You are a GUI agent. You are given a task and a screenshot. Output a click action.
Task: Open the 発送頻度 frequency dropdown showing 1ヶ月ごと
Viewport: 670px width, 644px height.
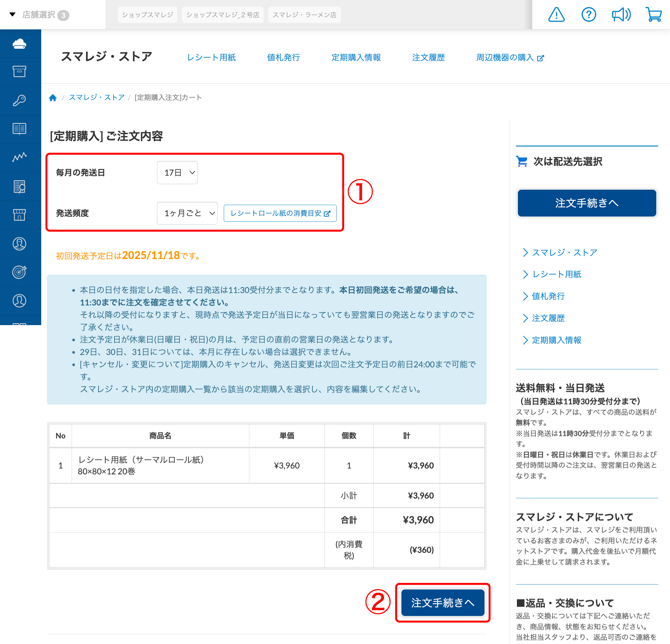click(187, 213)
